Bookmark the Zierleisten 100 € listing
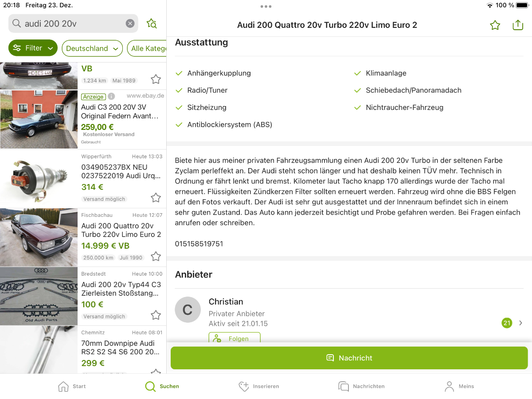 pos(156,315)
